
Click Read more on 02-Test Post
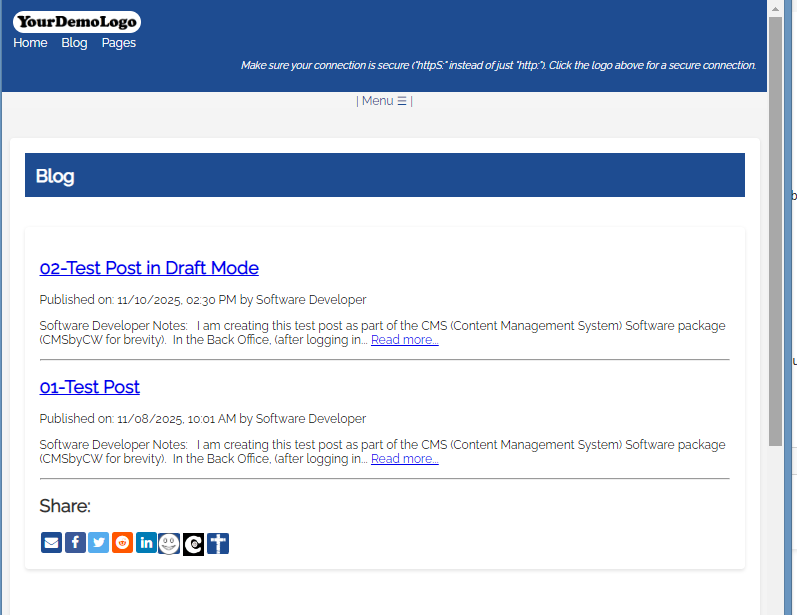(404, 340)
